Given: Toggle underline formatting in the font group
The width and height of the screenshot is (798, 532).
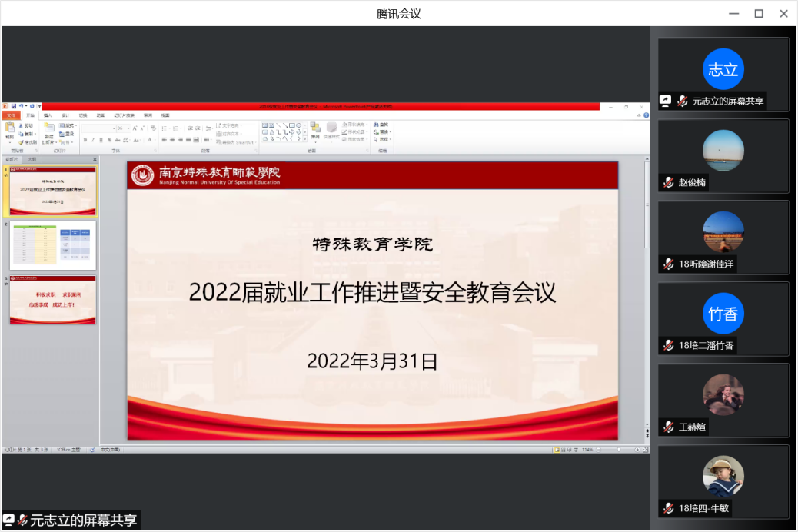Looking at the screenshot, I should point(101,140).
